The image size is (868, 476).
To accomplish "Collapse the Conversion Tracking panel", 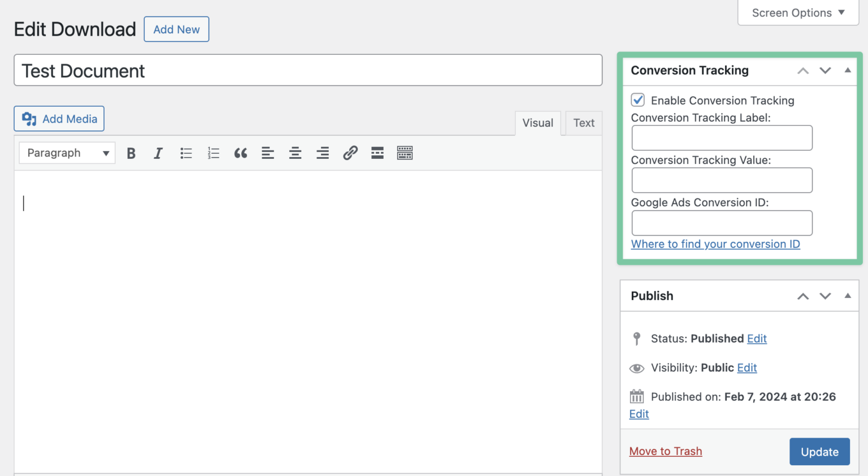I will pos(848,70).
